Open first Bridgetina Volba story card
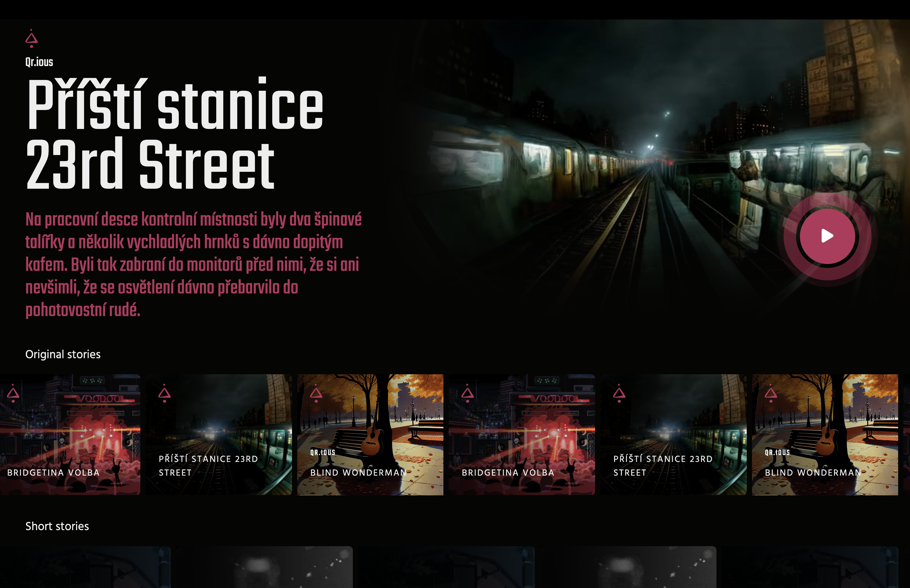910x588 pixels. point(70,435)
